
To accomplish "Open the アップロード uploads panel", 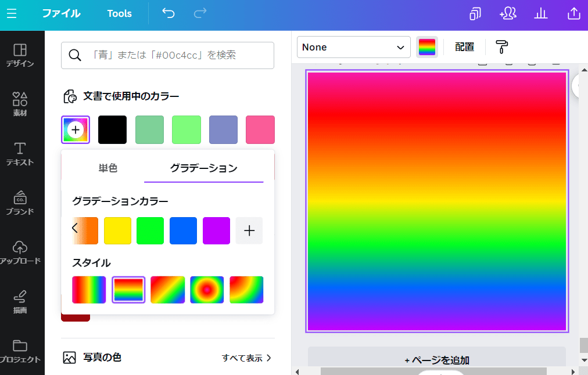I will [20, 252].
